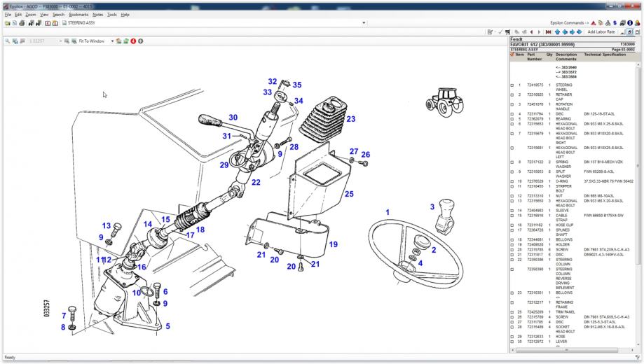The image size is (644, 364).
Task: Click the Part Number column header
Action: click(535, 57)
